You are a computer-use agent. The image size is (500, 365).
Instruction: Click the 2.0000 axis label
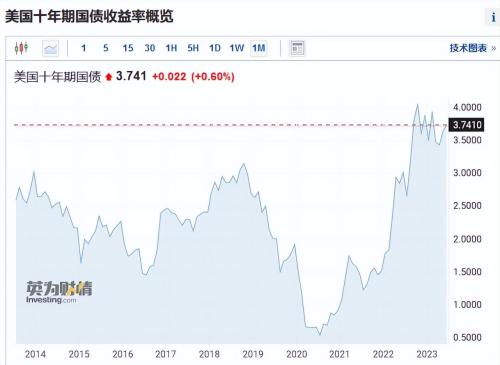pos(467,239)
